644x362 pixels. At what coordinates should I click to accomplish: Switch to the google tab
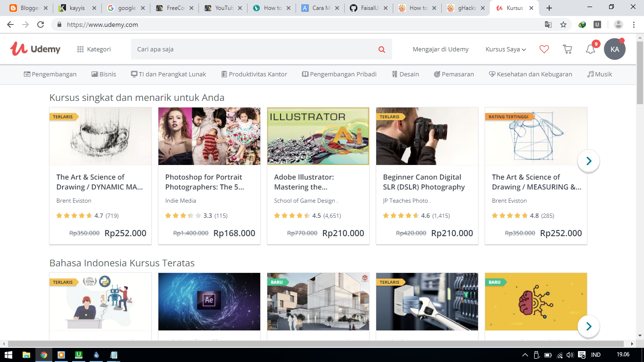tap(125, 8)
